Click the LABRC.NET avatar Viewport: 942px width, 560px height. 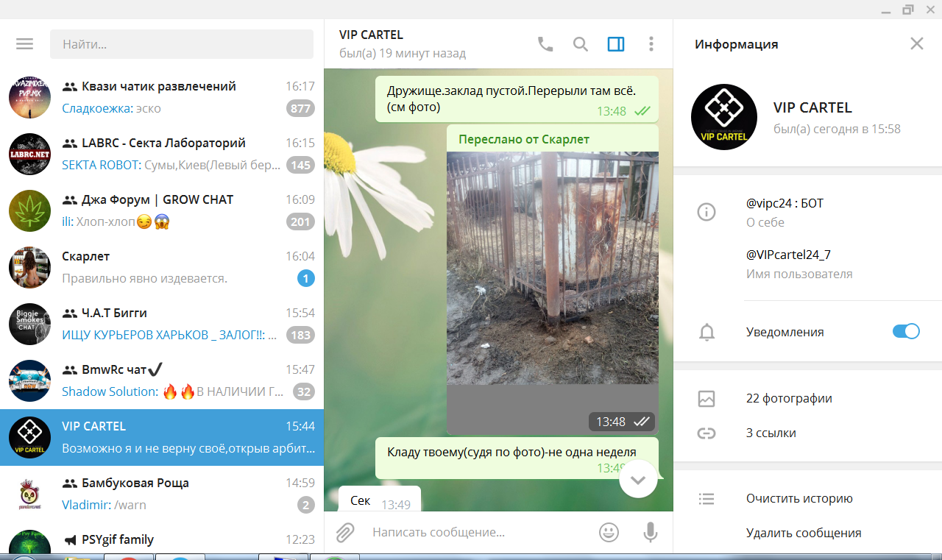(29, 154)
